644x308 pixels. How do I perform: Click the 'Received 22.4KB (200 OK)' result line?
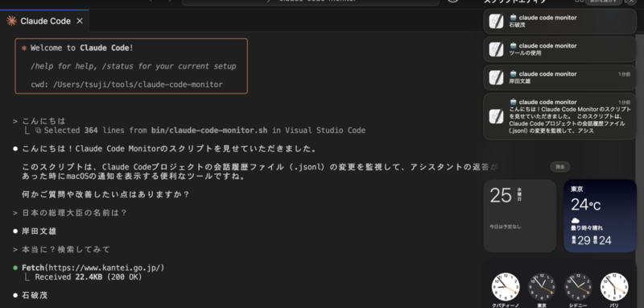(89, 277)
